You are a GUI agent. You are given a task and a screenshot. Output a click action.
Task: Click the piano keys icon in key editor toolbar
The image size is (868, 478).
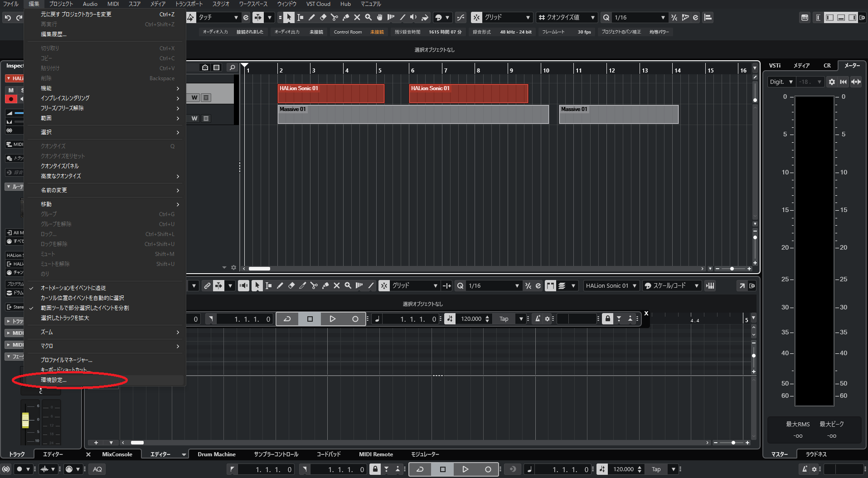point(710,285)
